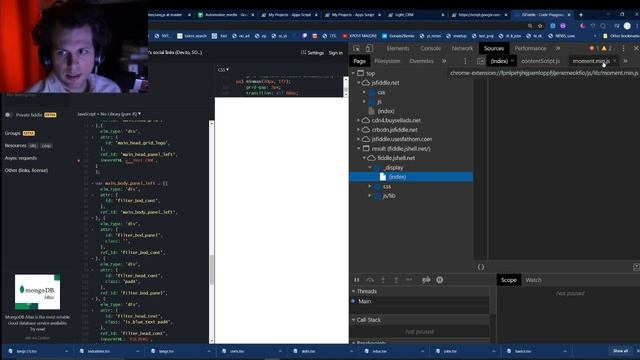Click the hide debugger sidebar corner icon
640x360 pixels.
(x=636, y=267)
